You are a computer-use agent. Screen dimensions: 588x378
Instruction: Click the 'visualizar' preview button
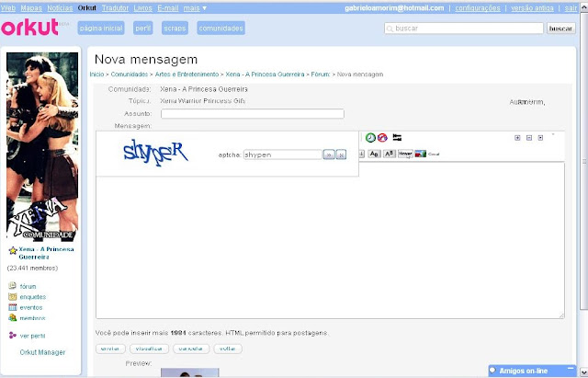149,349
